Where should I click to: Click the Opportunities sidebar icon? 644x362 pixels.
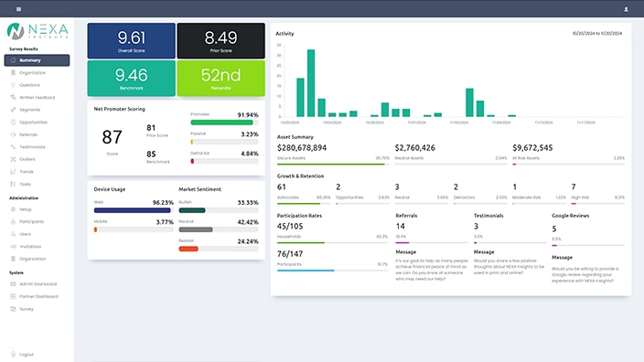(13, 122)
